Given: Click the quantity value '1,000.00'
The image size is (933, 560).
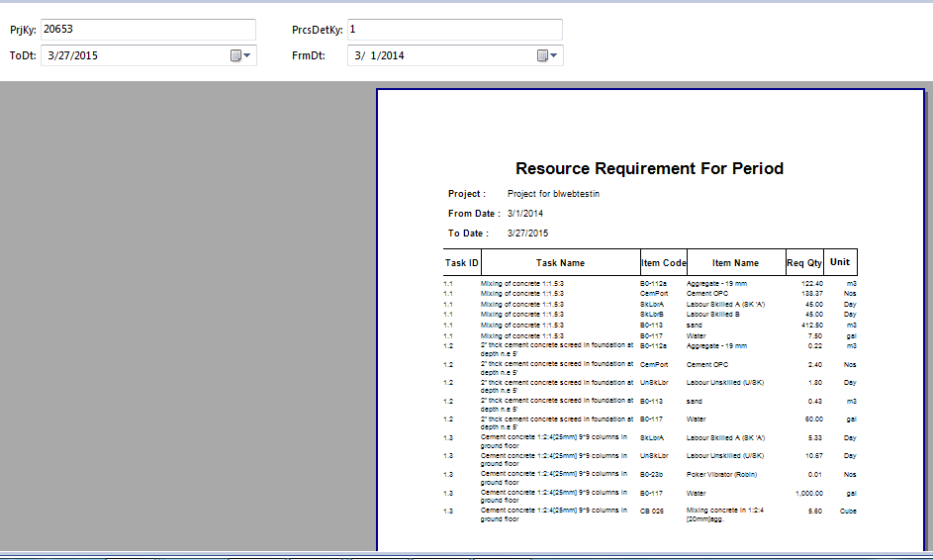Looking at the screenshot, I should pyautogui.click(x=809, y=493).
